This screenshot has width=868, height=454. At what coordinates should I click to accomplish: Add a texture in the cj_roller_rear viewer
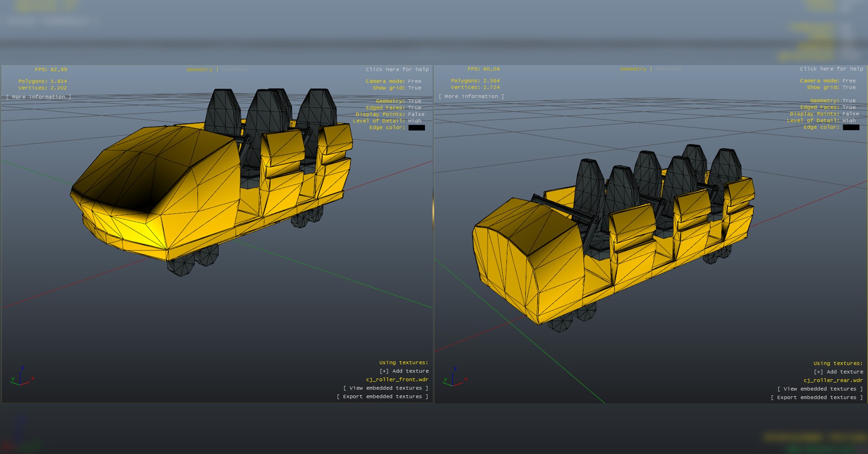838,372
